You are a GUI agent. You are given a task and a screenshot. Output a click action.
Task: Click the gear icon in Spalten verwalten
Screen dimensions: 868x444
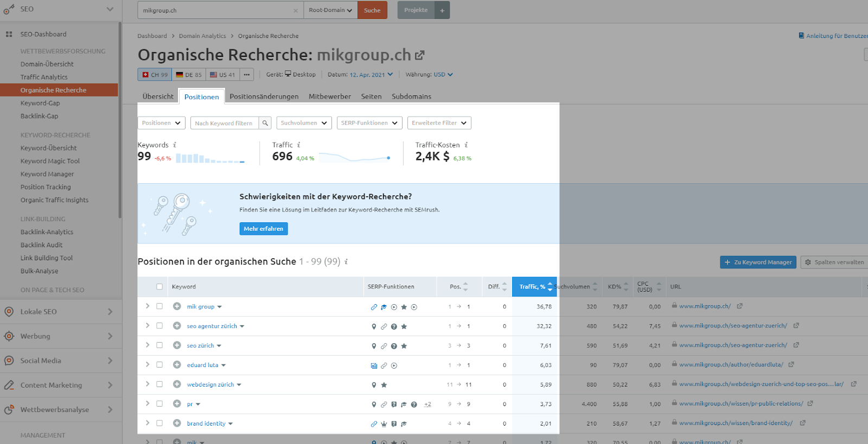(808, 262)
